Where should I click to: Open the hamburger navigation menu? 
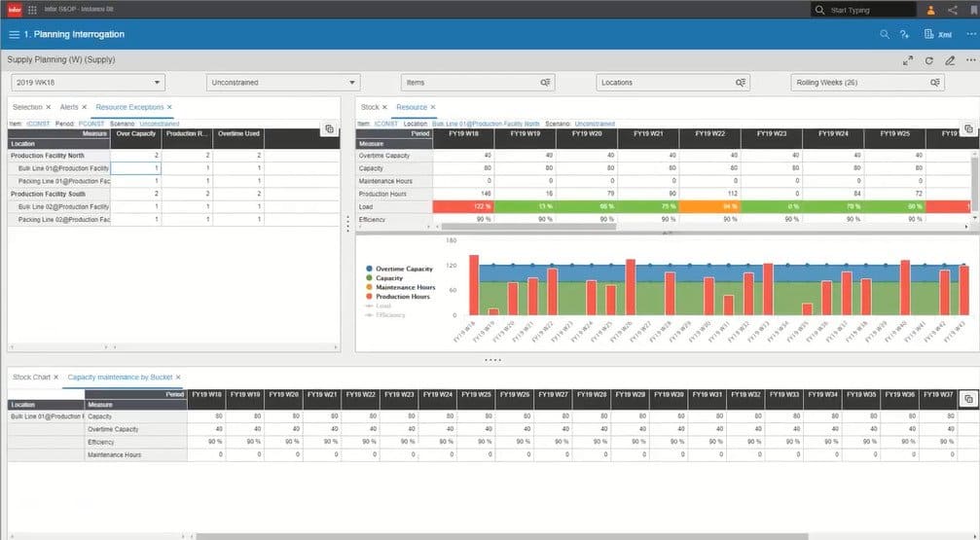pos(14,34)
